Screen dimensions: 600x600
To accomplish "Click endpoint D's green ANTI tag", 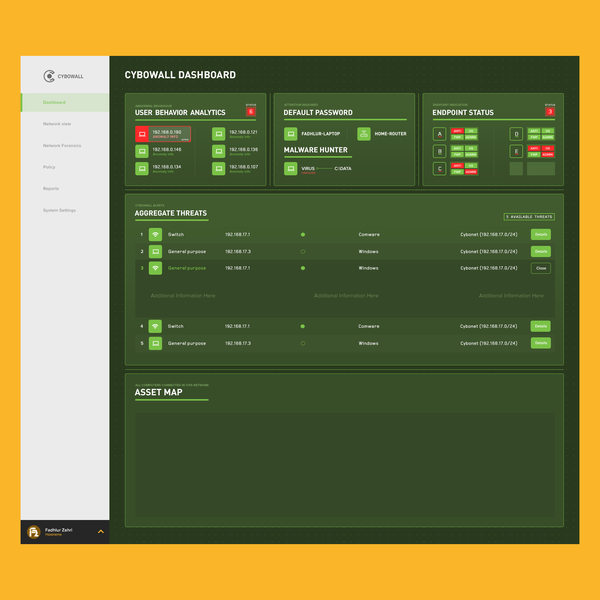I will [534, 131].
